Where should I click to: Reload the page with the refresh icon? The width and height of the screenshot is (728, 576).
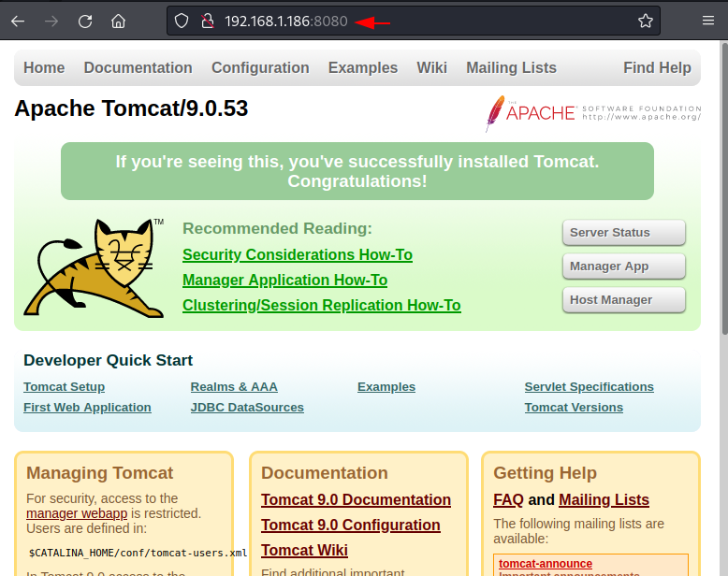click(85, 21)
